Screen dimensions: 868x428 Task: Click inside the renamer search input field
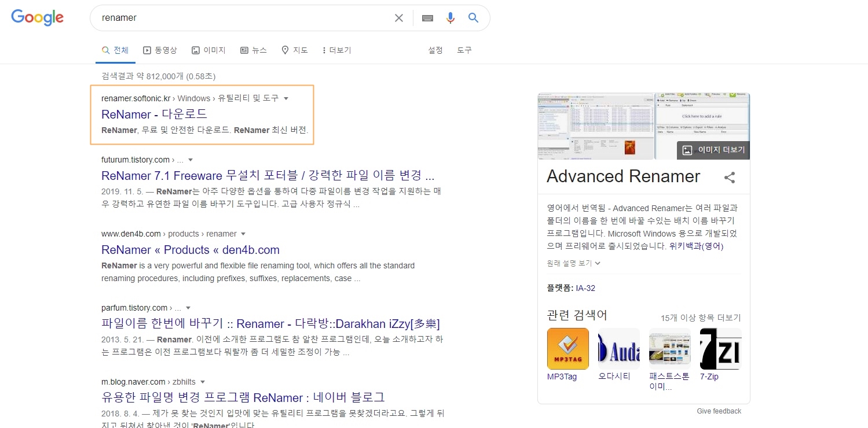point(243,18)
